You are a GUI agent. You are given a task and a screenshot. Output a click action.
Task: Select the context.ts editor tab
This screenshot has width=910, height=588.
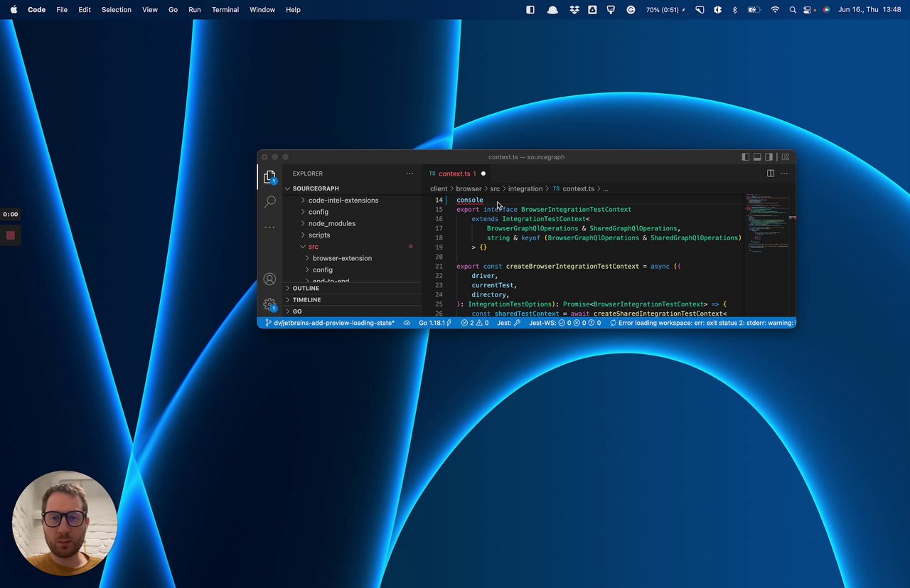pos(454,173)
